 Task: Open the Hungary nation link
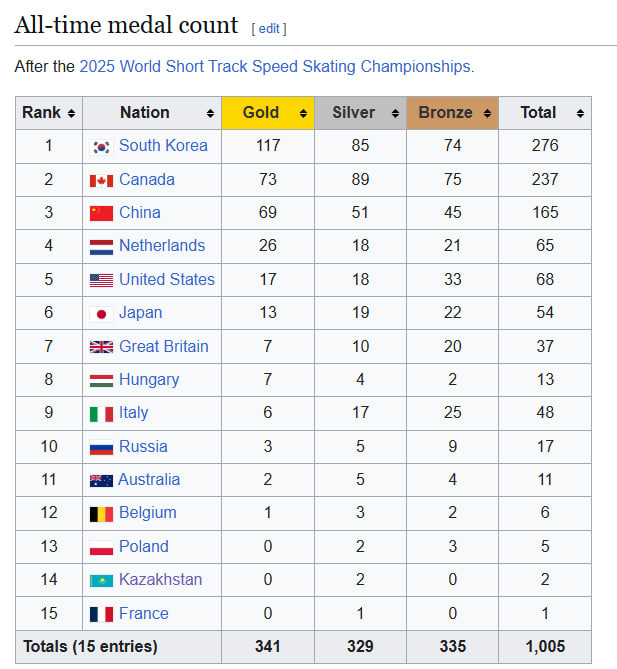[x=149, y=380]
